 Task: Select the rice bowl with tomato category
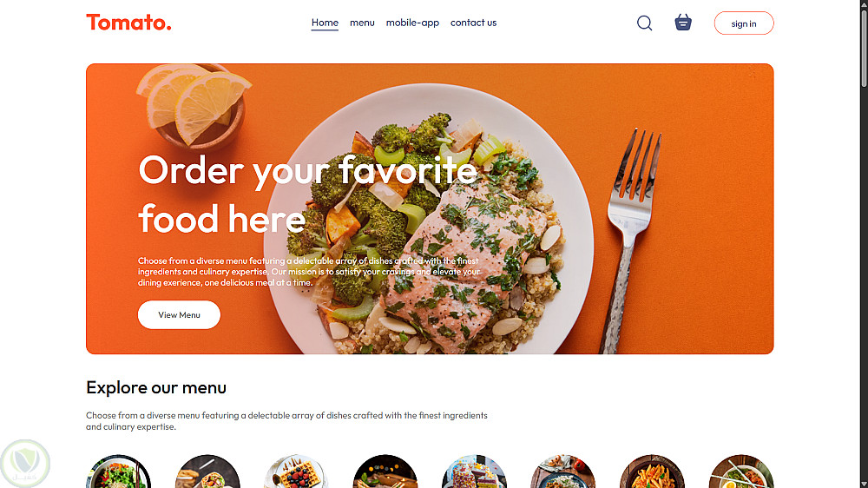563,472
